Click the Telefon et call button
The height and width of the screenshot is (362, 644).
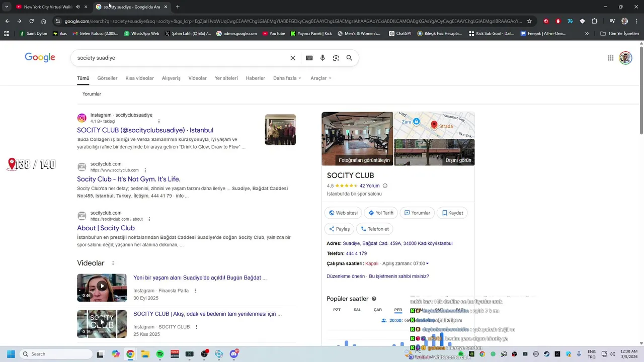(375, 229)
